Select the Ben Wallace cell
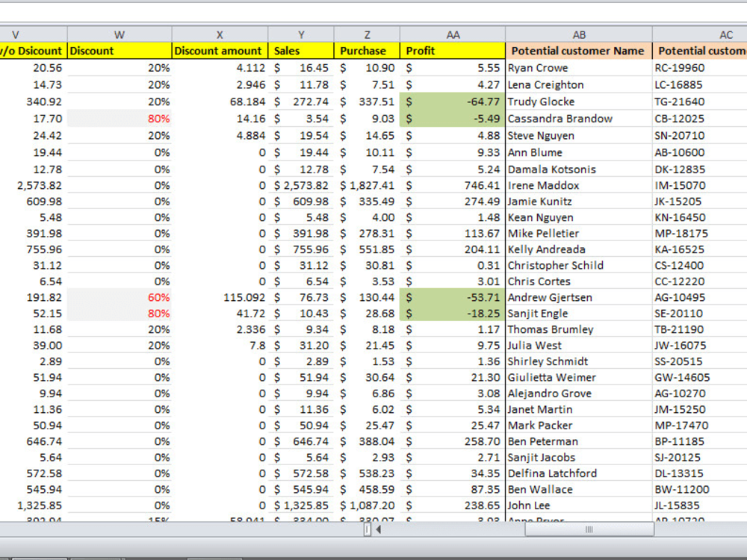This screenshot has height=560, width=747. 579,490
